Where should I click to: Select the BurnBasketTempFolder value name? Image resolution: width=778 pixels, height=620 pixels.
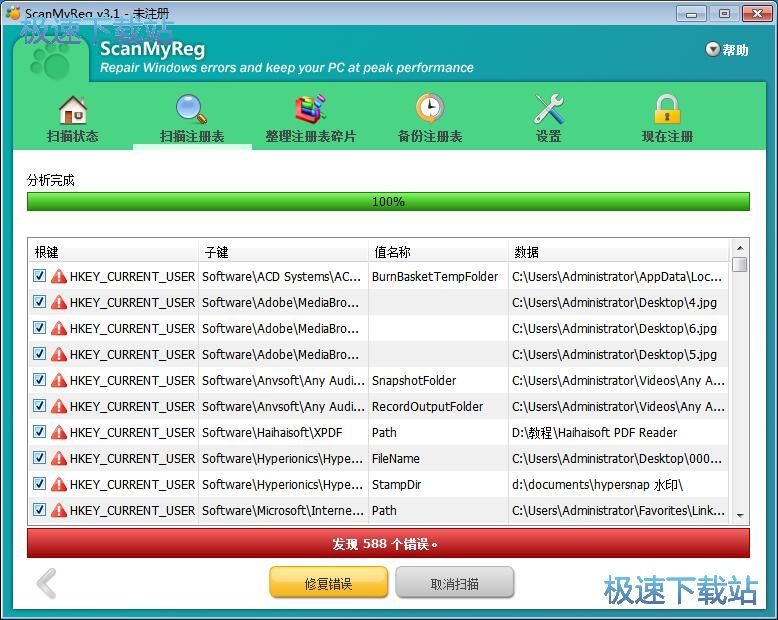[x=435, y=276]
